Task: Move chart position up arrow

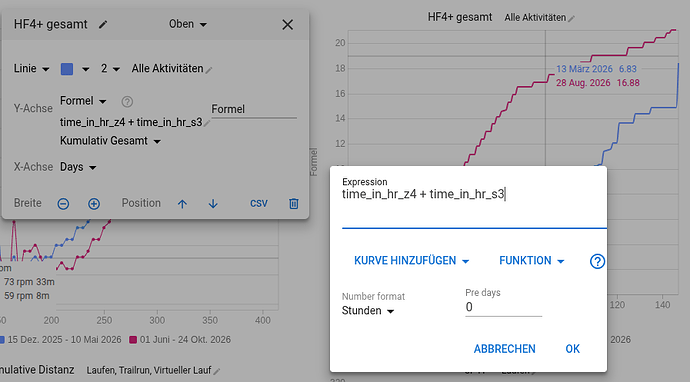Action: [182, 204]
